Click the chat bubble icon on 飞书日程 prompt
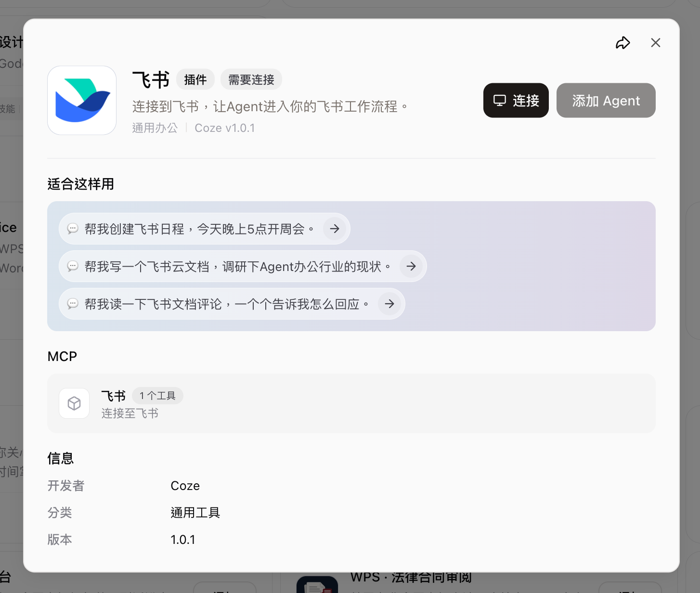 [x=73, y=229]
